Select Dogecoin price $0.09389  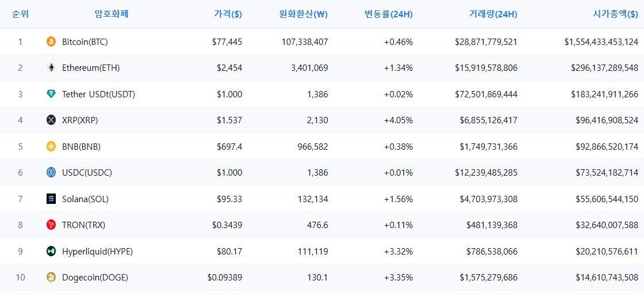tap(225, 278)
